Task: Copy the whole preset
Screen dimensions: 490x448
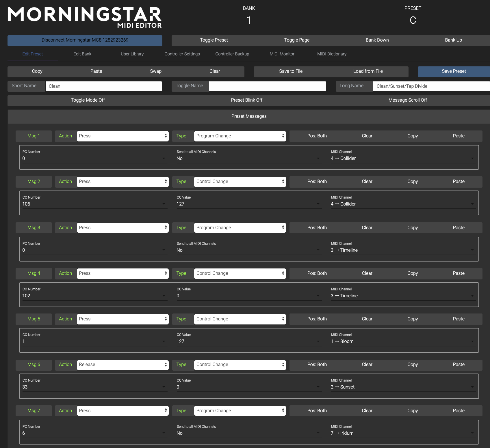Action: 37,72
